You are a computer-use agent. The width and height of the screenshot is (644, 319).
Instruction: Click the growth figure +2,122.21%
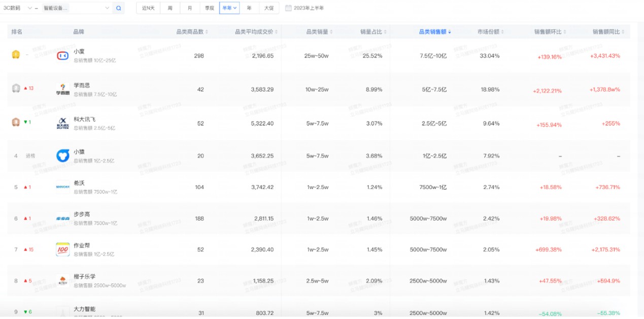[x=547, y=91]
